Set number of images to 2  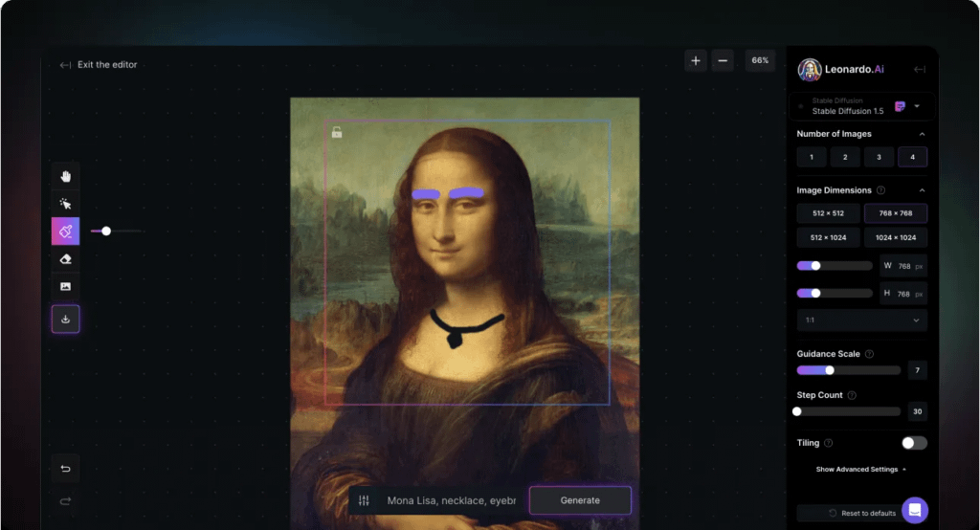846,157
